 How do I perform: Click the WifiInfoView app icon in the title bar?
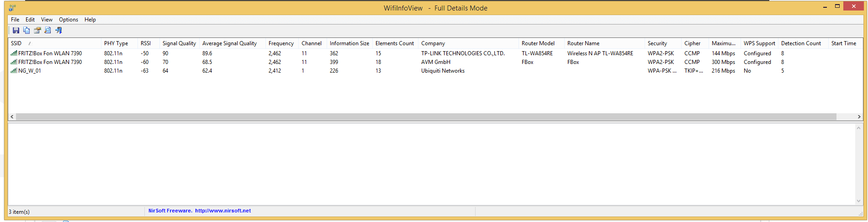(x=12, y=8)
